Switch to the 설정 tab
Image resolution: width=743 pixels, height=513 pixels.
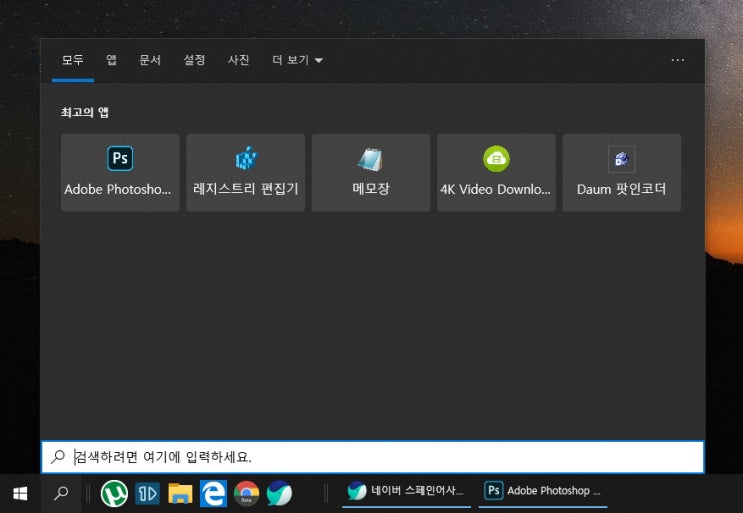click(x=194, y=60)
